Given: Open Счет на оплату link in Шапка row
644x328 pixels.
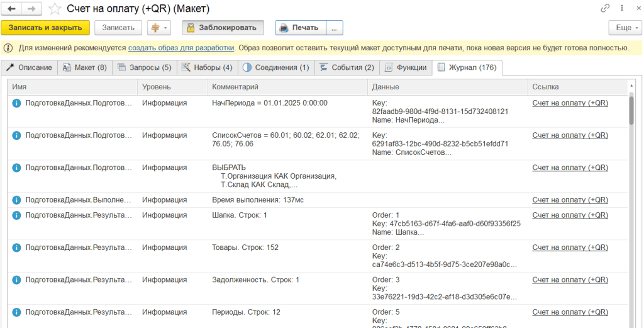Looking at the screenshot, I should [570, 215].
